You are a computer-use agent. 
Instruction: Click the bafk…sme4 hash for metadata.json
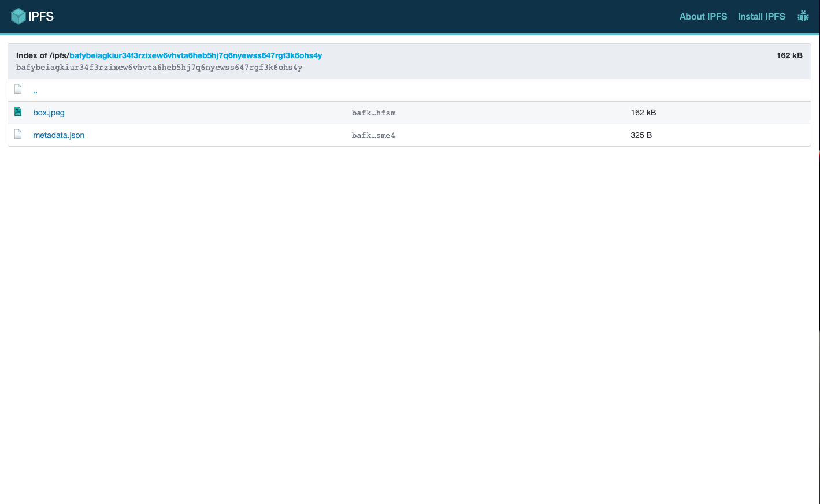(373, 135)
